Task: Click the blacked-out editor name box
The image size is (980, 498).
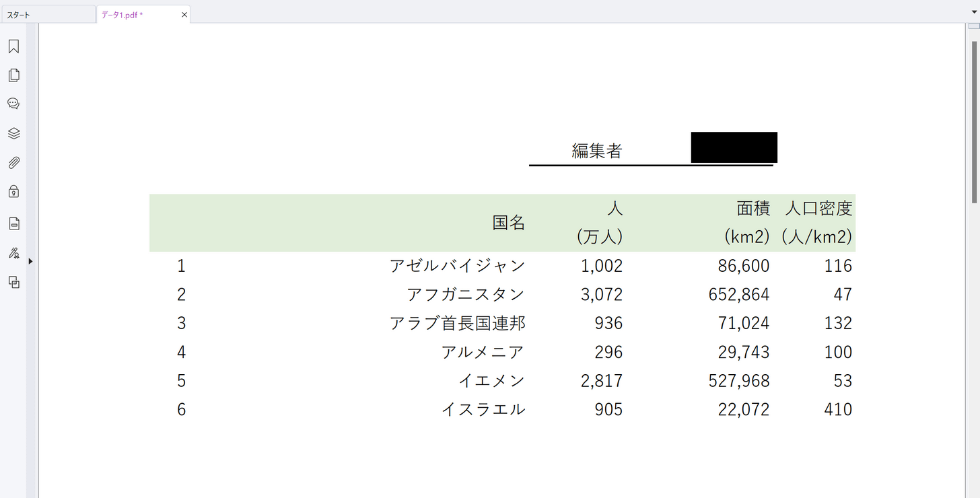Action: [734, 147]
